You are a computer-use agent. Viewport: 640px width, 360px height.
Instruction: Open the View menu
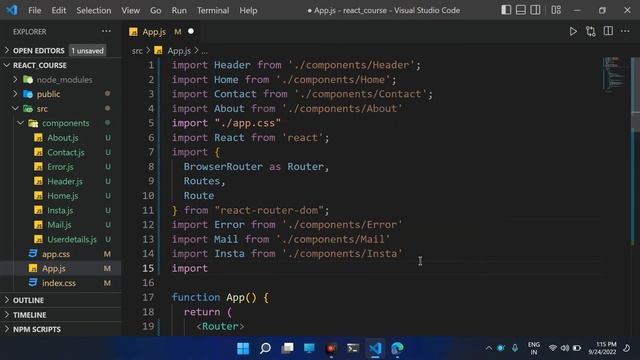coord(130,10)
